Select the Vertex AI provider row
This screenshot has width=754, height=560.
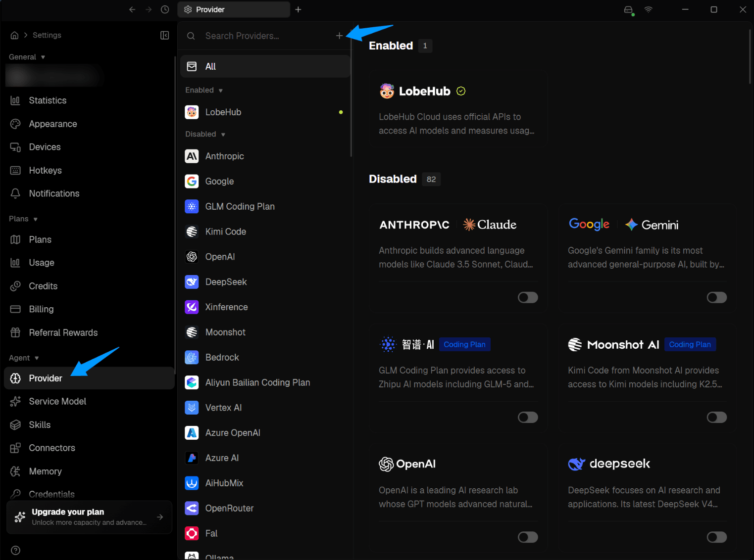tap(265, 408)
